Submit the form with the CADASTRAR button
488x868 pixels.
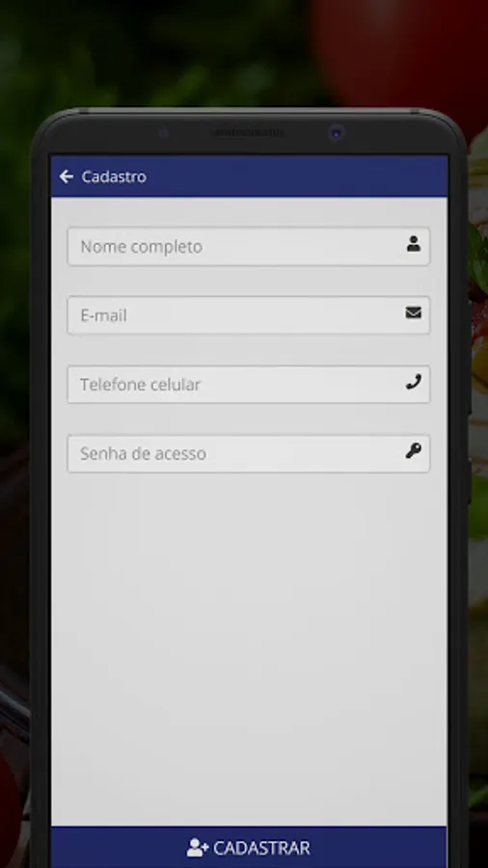click(249, 847)
